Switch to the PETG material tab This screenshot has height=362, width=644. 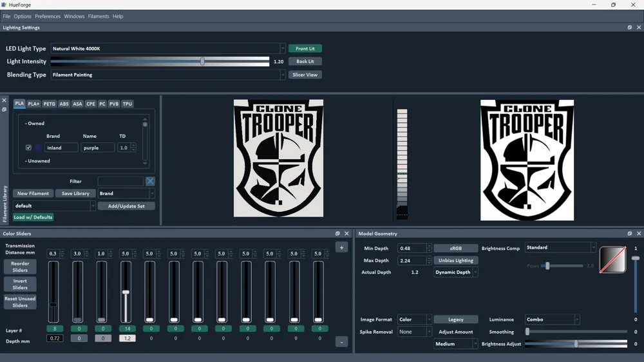coord(50,104)
